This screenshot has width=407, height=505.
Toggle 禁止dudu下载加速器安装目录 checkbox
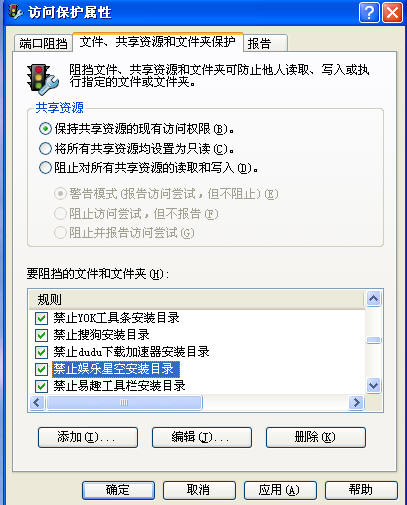coord(41,352)
